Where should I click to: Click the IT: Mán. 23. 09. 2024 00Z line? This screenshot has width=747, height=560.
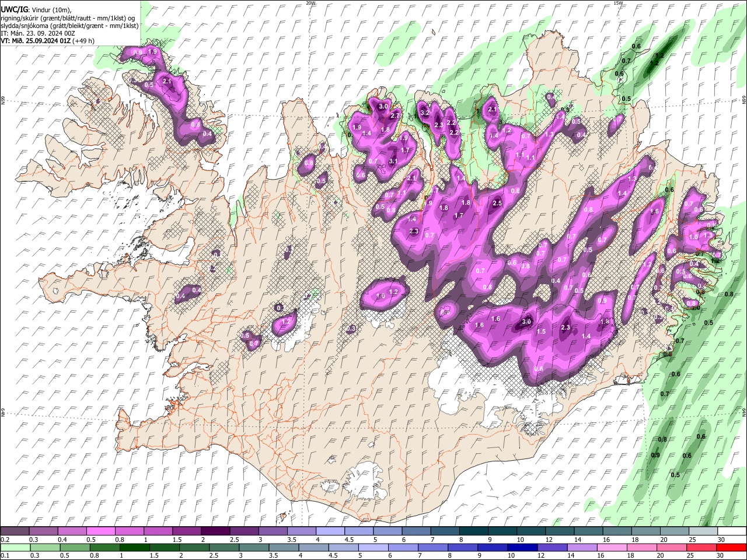pyautogui.click(x=38, y=33)
